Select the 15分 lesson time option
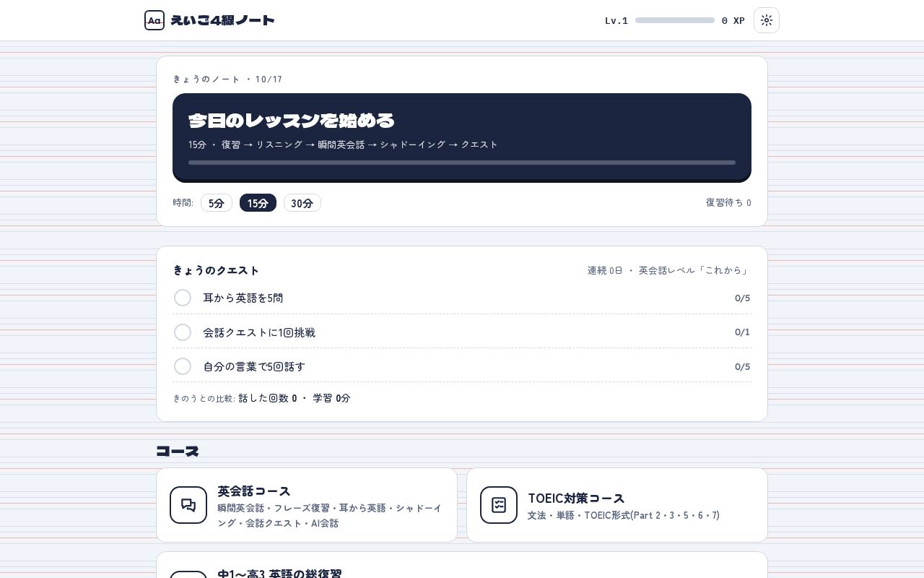Viewport: 924px width, 578px height. [258, 203]
